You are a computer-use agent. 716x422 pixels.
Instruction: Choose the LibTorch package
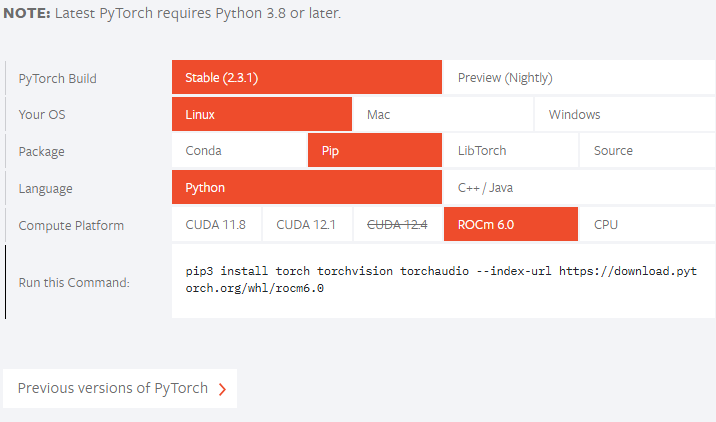(x=511, y=151)
